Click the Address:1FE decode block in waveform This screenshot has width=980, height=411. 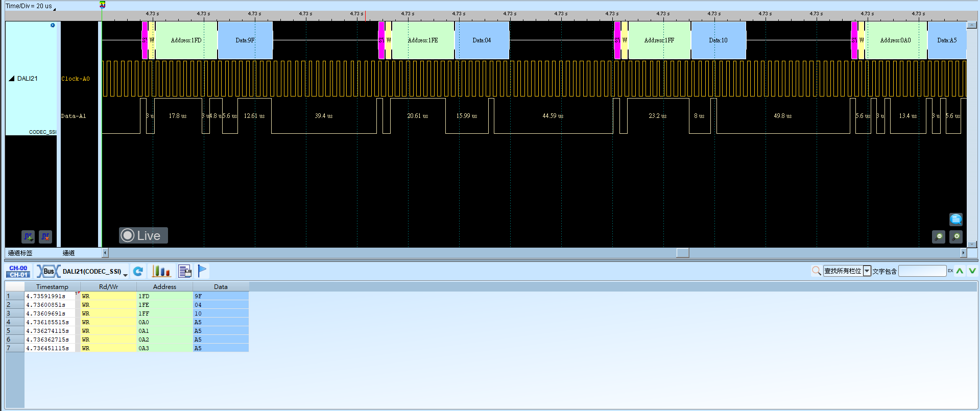423,40
